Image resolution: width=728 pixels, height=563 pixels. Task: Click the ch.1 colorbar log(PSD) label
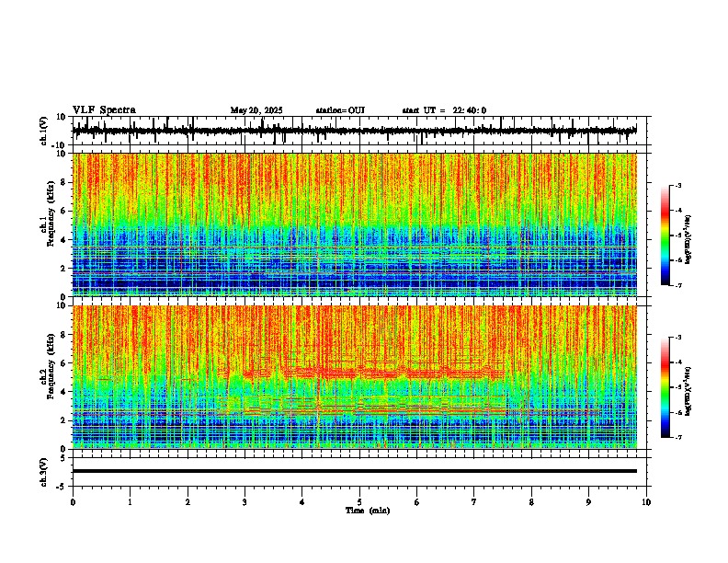pyautogui.click(x=688, y=240)
